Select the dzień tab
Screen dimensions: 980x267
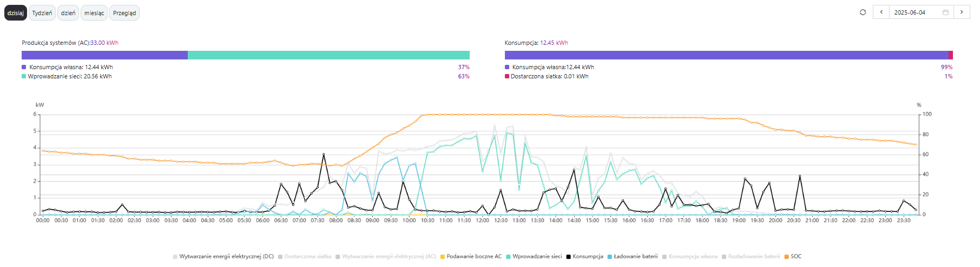(x=68, y=13)
